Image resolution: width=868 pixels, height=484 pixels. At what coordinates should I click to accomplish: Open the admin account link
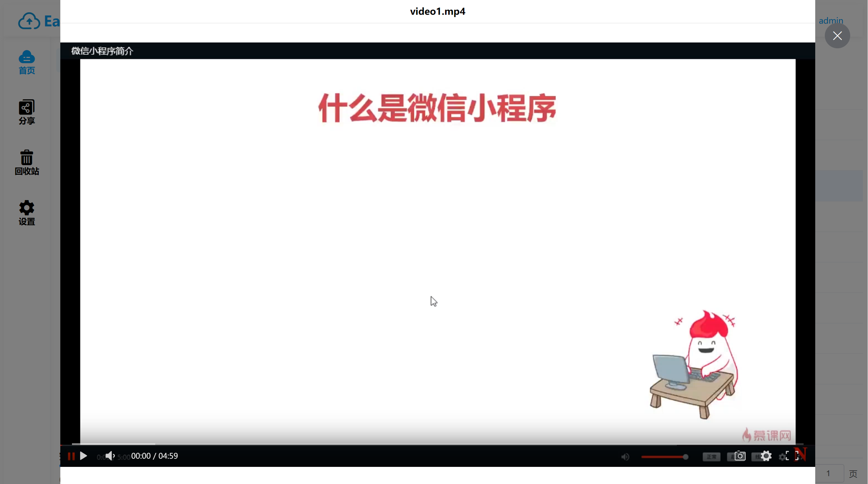pyautogui.click(x=831, y=20)
